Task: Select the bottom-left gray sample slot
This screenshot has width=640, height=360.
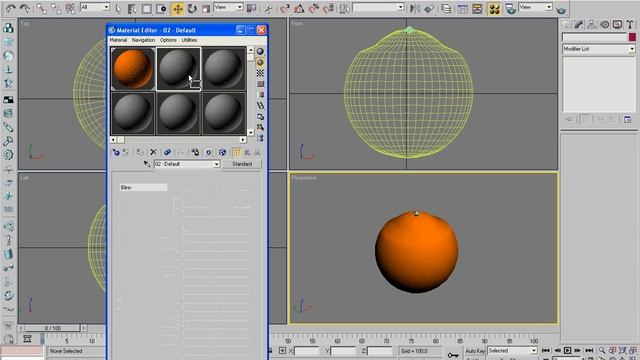Action: (133, 113)
